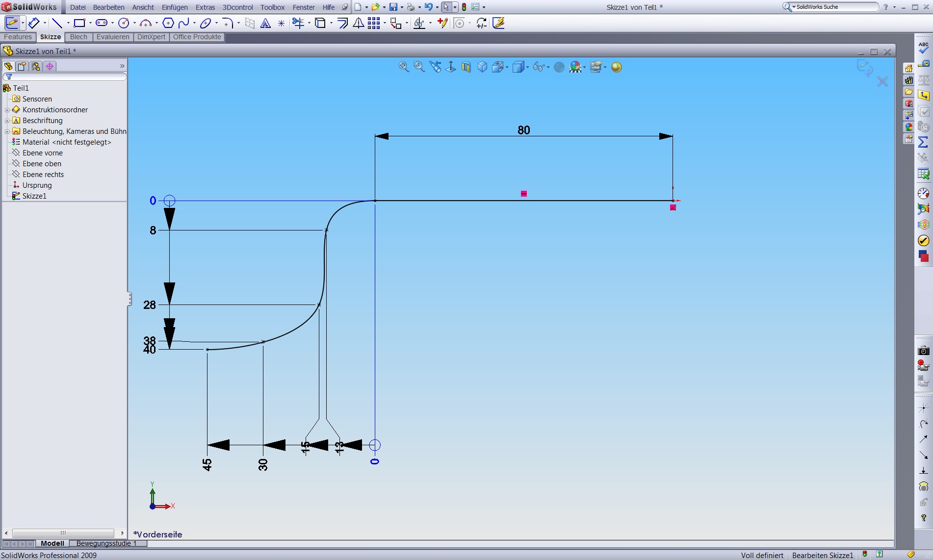The height and width of the screenshot is (560, 933).
Task: Click the Smart Dimension tool icon
Action: 33,23
